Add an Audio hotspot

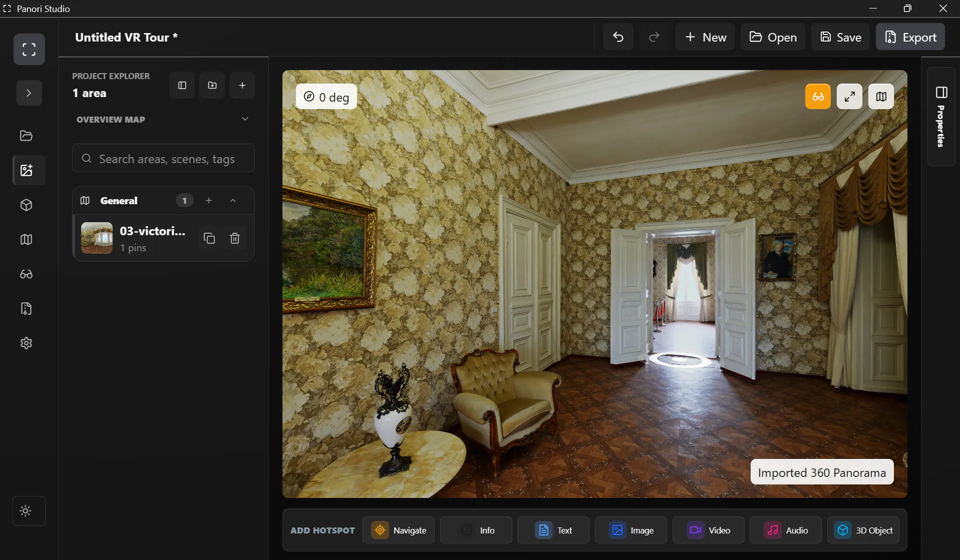[786, 530]
